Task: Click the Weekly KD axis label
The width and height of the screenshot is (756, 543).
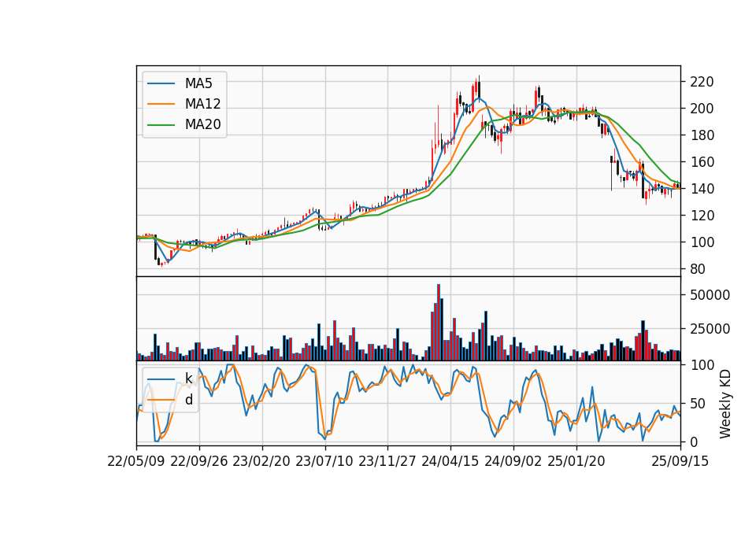Action: point(724,404)
